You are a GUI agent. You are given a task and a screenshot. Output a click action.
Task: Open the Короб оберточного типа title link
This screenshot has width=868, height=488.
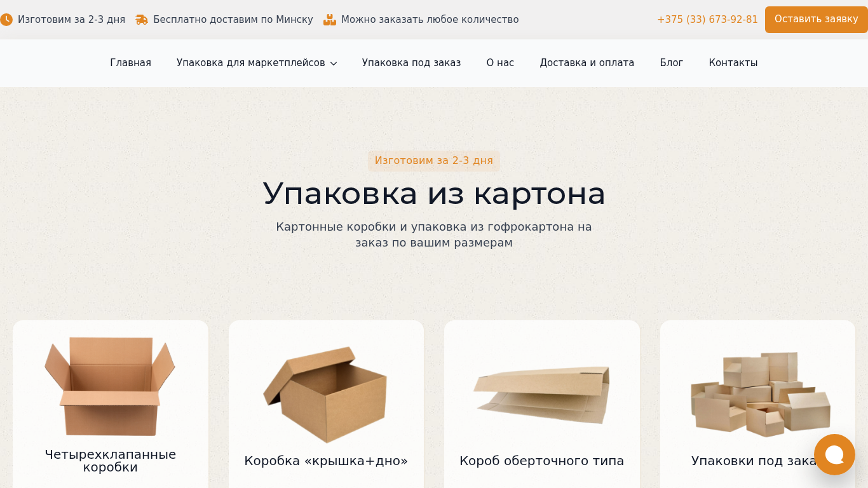coord(542,461)
